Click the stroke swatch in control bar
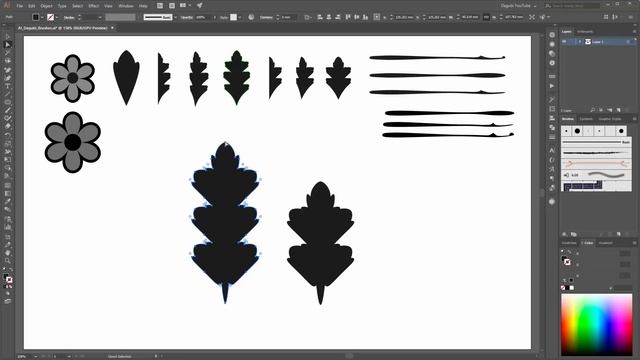This screenshot has width=640, height=360. point(50,17)
